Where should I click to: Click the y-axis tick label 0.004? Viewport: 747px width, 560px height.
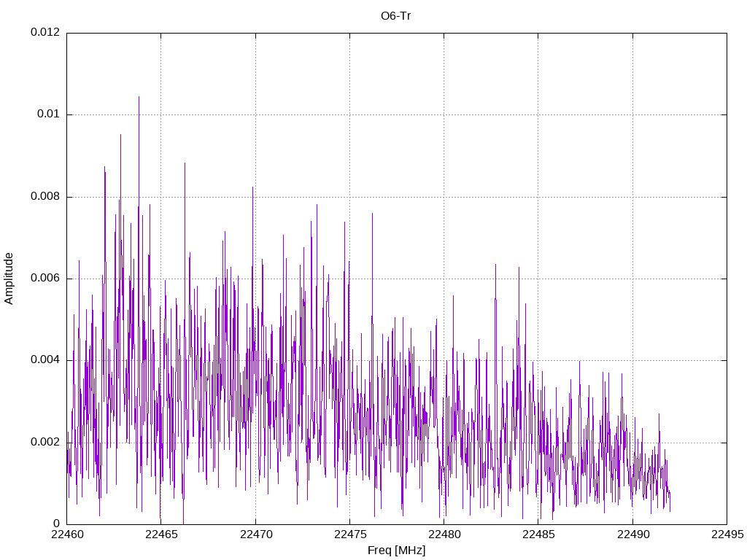tap(45, 360)
